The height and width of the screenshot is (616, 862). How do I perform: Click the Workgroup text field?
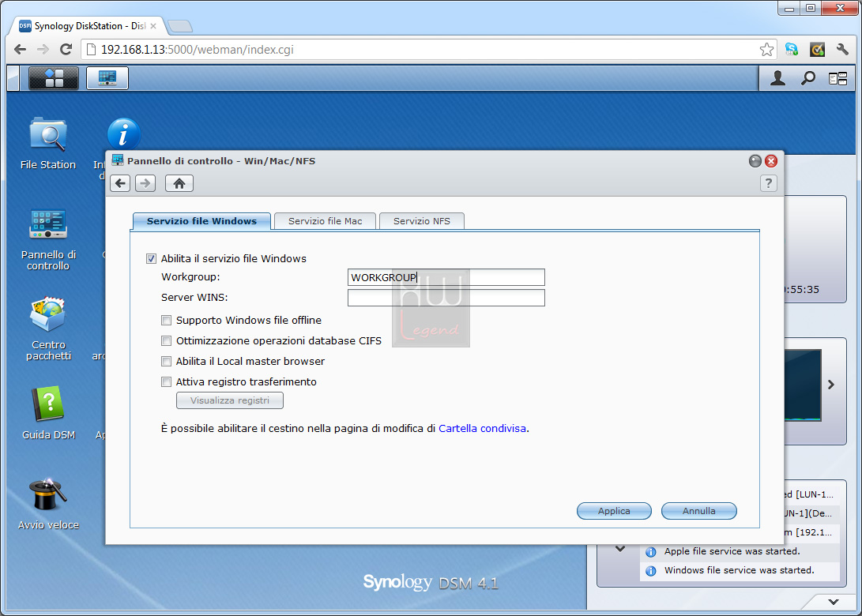pos(446,277)
